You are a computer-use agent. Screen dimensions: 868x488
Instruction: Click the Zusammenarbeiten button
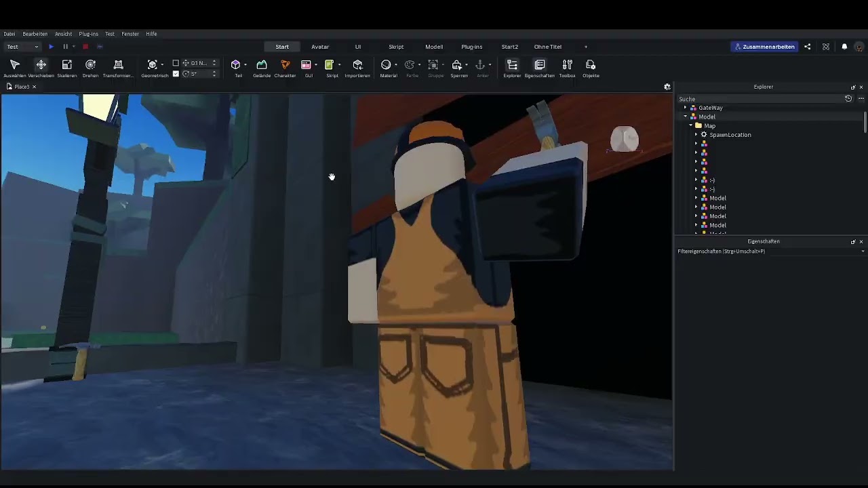click(764, 47)
